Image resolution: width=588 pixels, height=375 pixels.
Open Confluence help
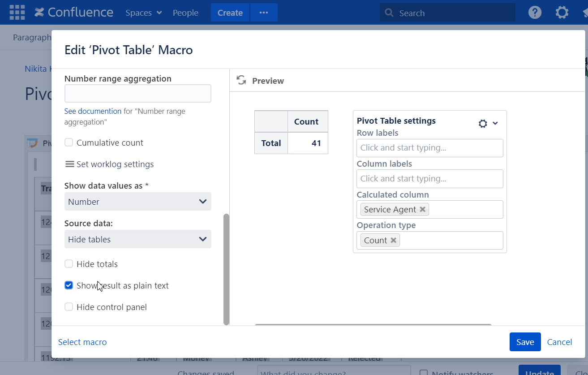tap(534, 12)
